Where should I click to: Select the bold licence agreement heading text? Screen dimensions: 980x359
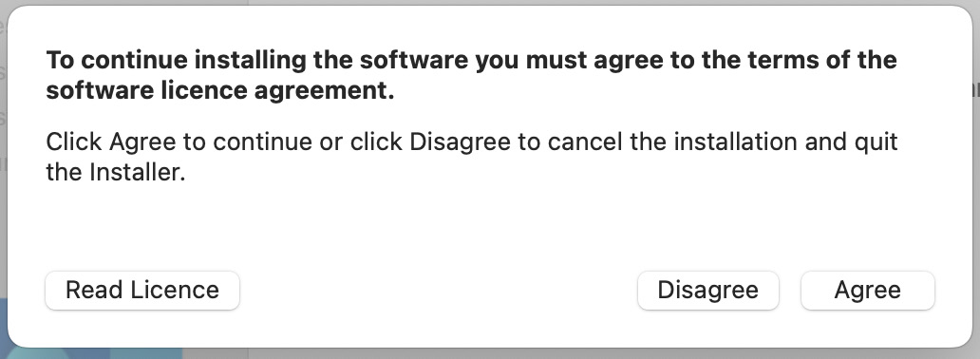tap(472, 76)
